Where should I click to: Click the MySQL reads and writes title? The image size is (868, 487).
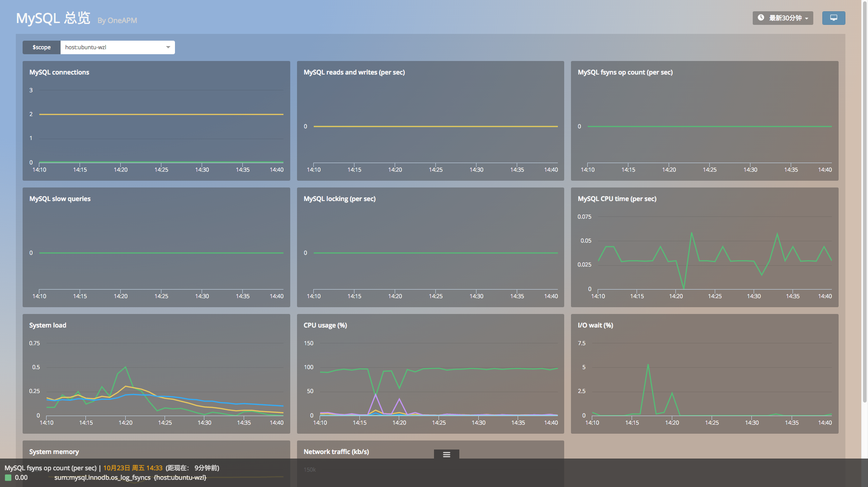(354, 72)
